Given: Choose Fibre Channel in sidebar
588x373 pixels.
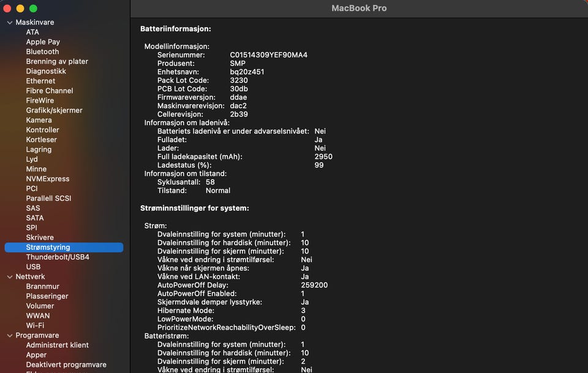Looking at the screenshot, I should [50, 91].
